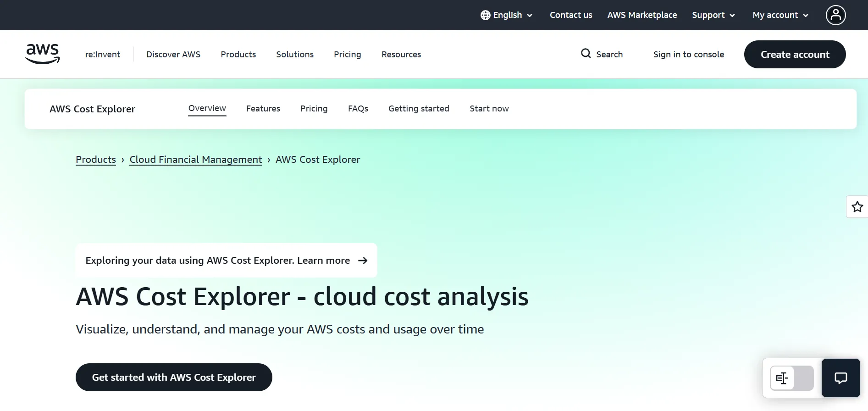Click the search magnifier icon
Image resolution: width=868 pixels, height=411 pixels.
coord(586,54)
